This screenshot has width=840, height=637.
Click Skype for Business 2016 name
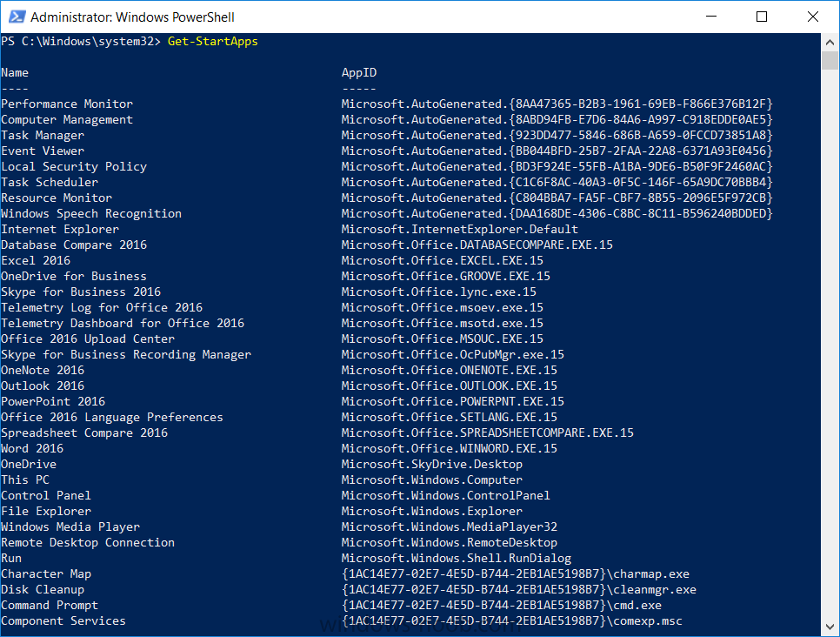point(81,292)
